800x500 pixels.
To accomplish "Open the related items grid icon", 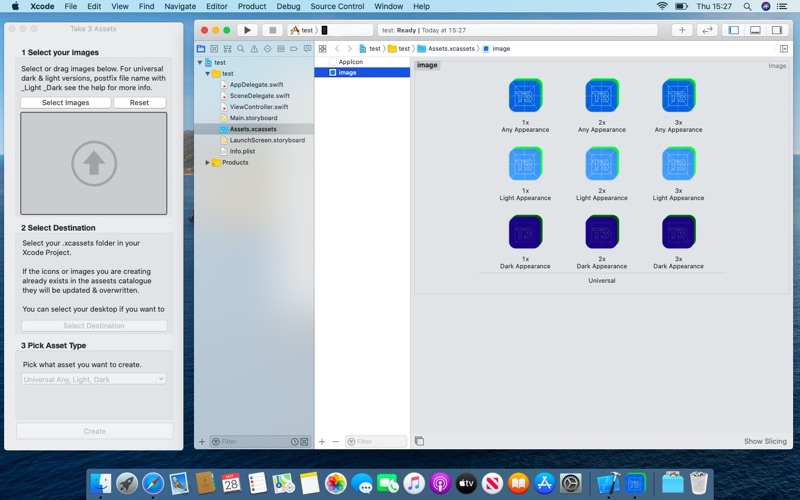I will pos(322,48).
